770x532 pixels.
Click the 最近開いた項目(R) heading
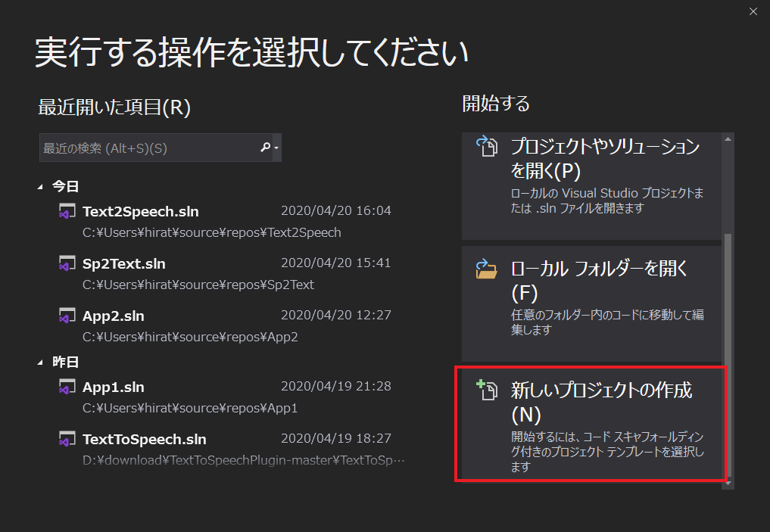(x=114, y=107)
